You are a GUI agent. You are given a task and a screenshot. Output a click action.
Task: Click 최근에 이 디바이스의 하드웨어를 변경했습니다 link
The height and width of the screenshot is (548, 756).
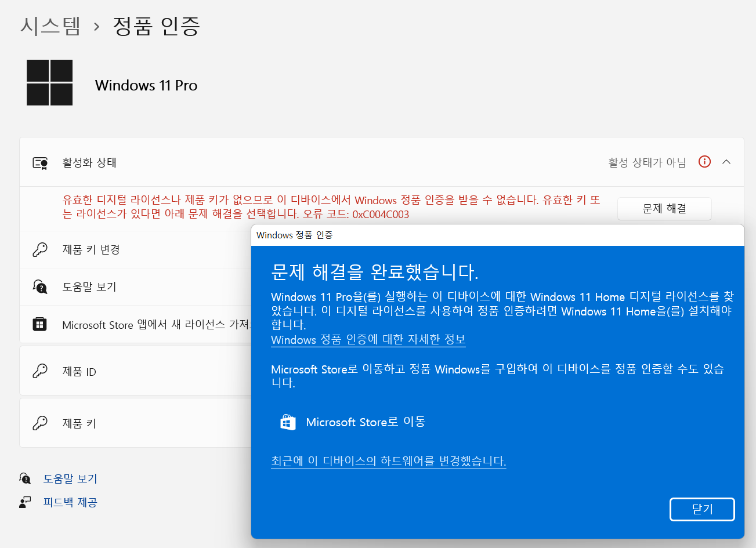389,461
